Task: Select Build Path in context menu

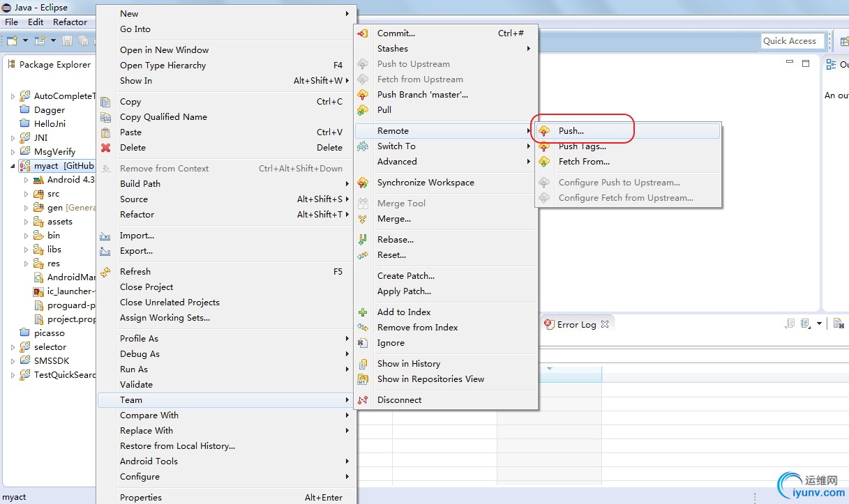Action: pyautogui.click(x=226, y=184)
